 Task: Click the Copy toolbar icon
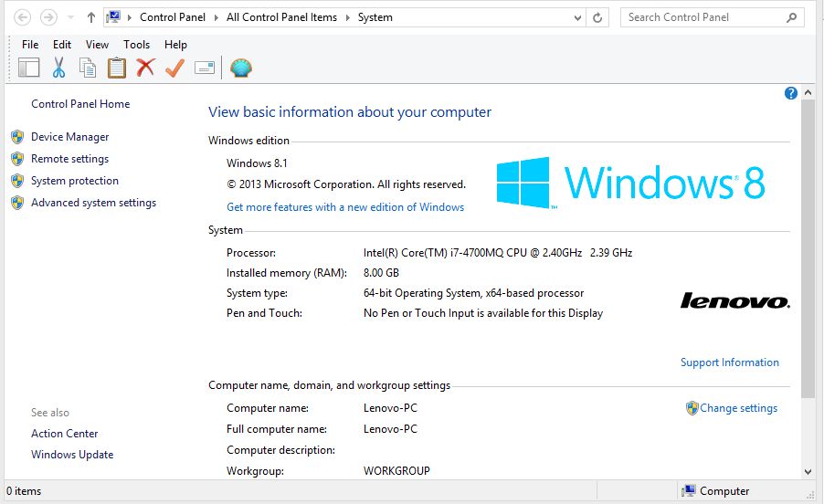point(88,68)
